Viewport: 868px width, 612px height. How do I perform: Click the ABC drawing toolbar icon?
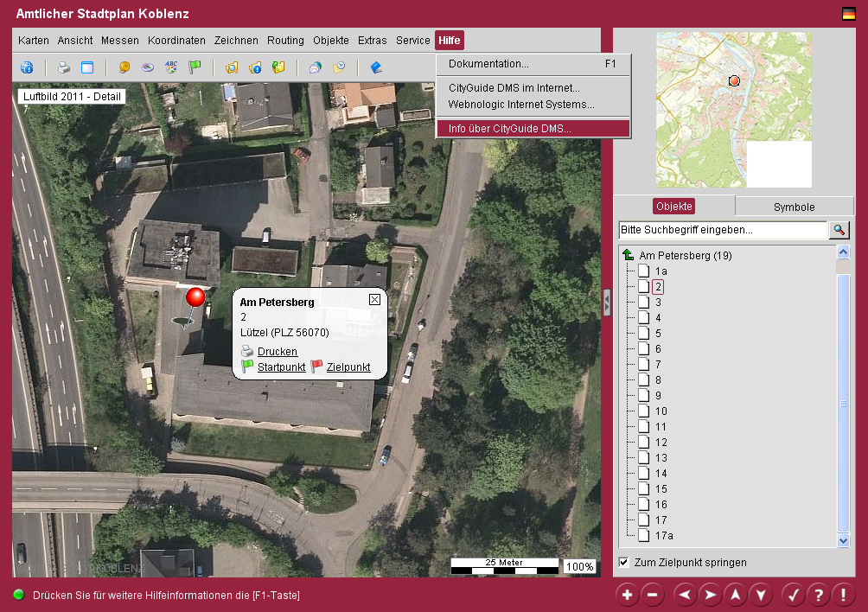coord(171,67)
